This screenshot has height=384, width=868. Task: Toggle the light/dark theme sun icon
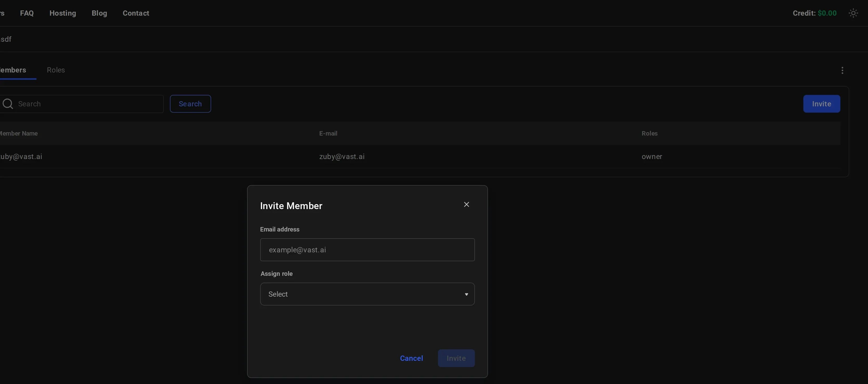tap(853, 13)
